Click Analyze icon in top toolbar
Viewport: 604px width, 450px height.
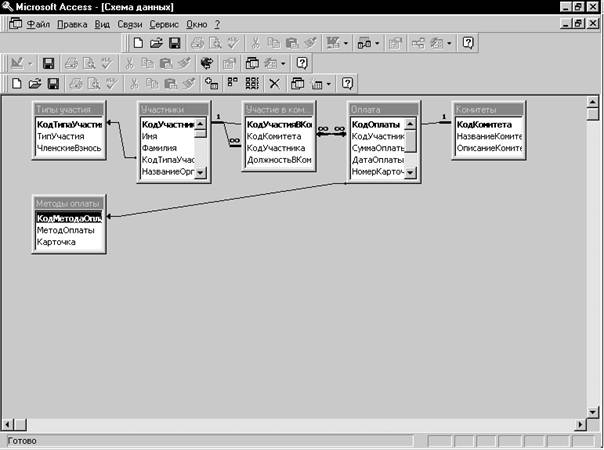pyautogui.click(x=364, y=43)
